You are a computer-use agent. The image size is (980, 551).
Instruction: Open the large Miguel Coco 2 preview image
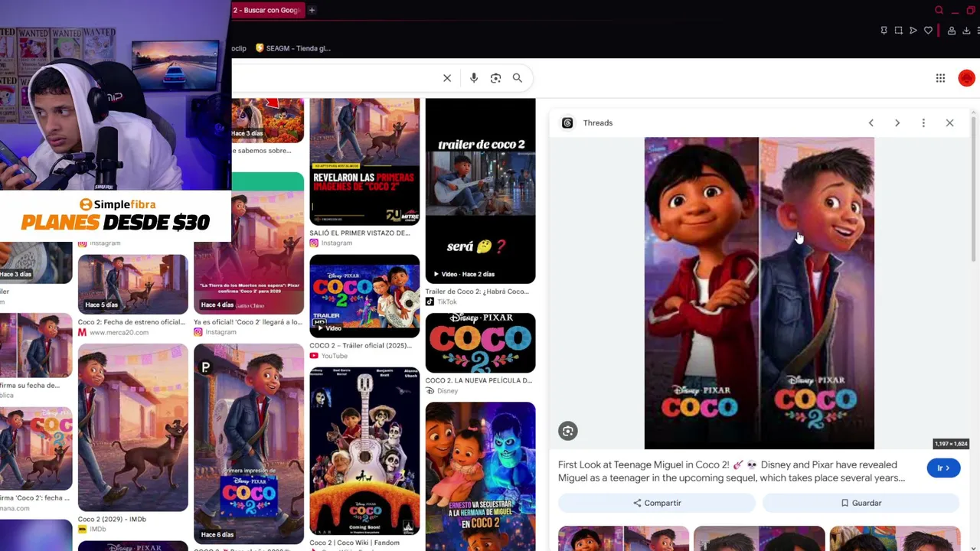(x=759, y=293)
